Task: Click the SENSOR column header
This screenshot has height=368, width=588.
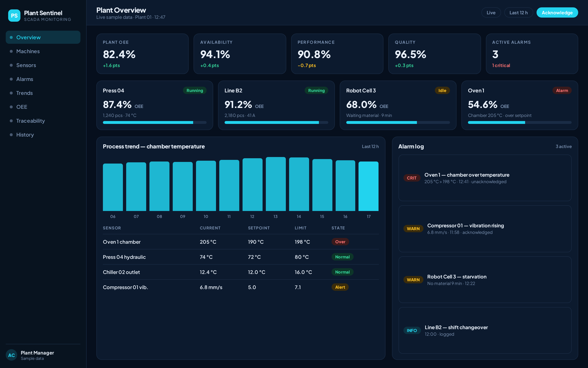Action: coord(112,228)
